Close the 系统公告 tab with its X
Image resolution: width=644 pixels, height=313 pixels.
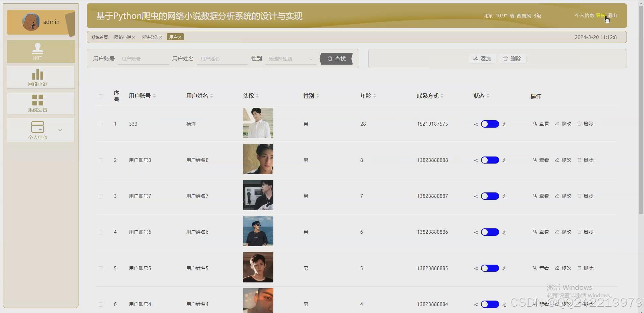[161, 37]
